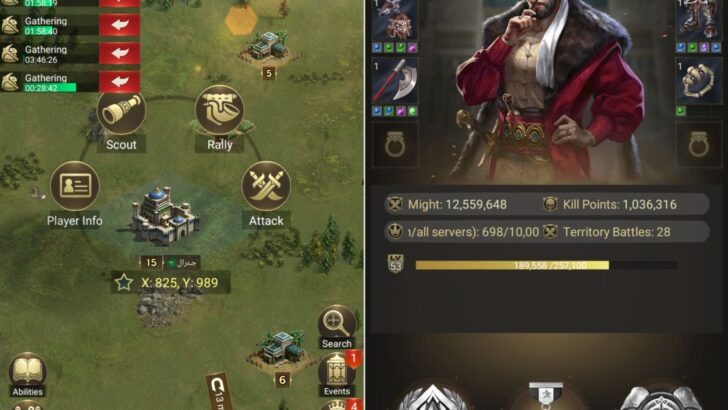Recall the 03:46:26 gathering march
The image size is (728, 410).
pyautogui.click(x=120, y=54)
